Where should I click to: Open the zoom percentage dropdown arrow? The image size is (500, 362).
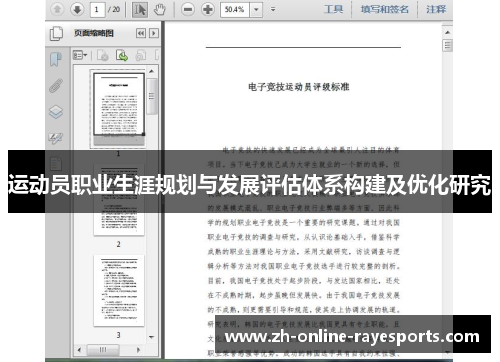(x=256, y=9)
